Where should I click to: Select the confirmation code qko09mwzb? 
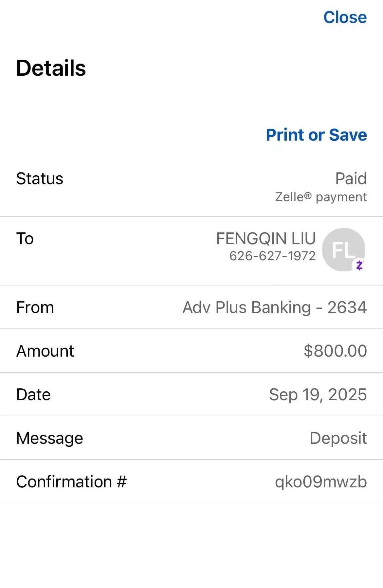click(x=320, y=482)
